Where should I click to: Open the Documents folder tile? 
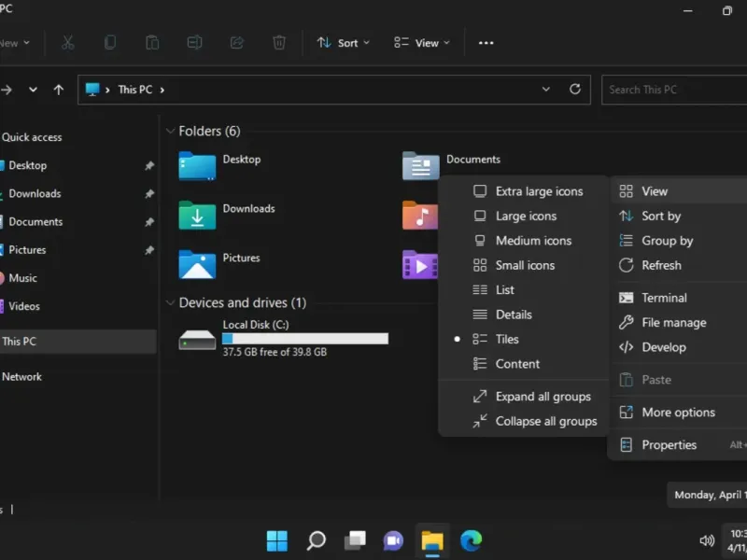tap(421, 166)
